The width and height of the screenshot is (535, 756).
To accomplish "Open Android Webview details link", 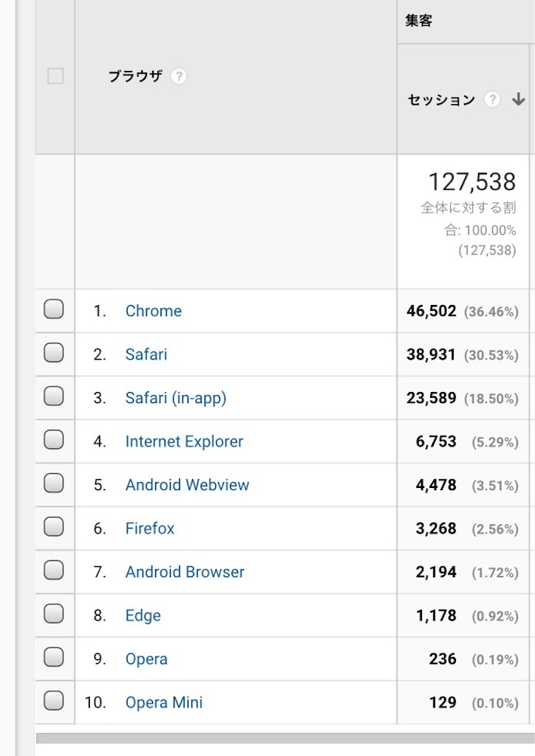I will (187, 485).
